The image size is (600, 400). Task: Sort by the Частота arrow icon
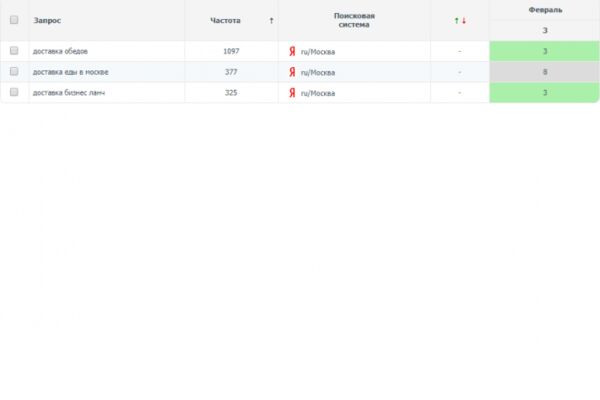pyautogui.click(x=271, y=21)
